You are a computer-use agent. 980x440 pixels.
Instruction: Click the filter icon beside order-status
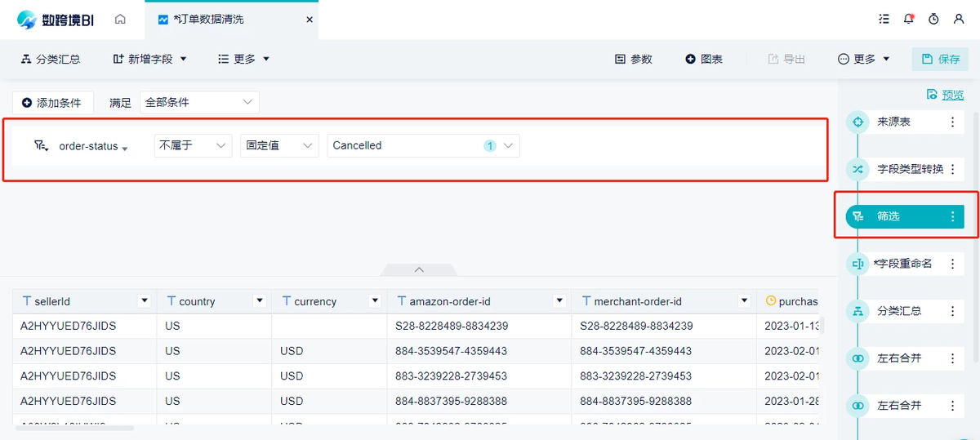pos(41,146)
